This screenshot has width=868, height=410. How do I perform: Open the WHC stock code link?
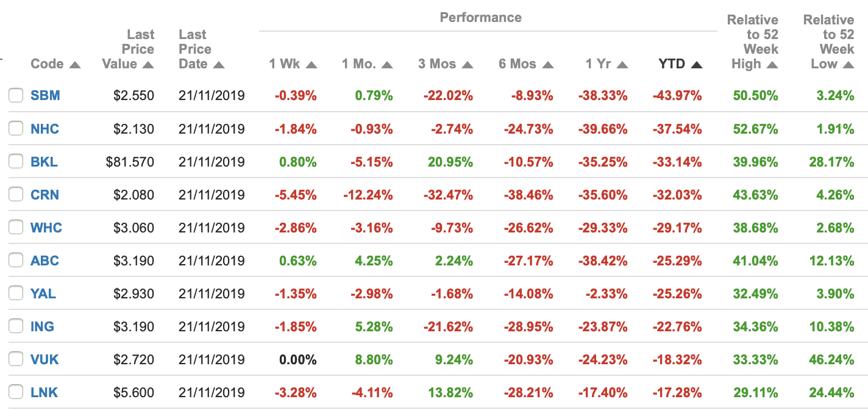[x=46, y=228]
